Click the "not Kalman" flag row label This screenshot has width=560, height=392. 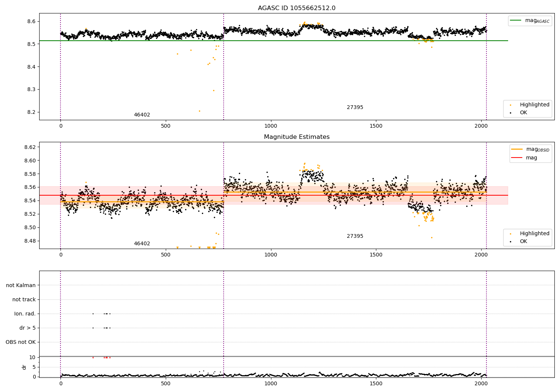(21, 286)
